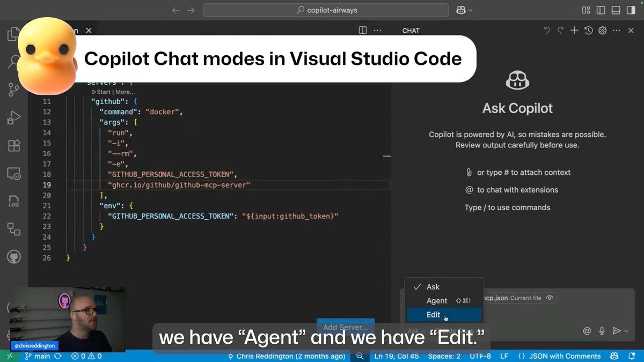This screenshot has height=362, width=644.
Task: Open the LOG viewer icon in activity bar
Action: coord(13,201)
